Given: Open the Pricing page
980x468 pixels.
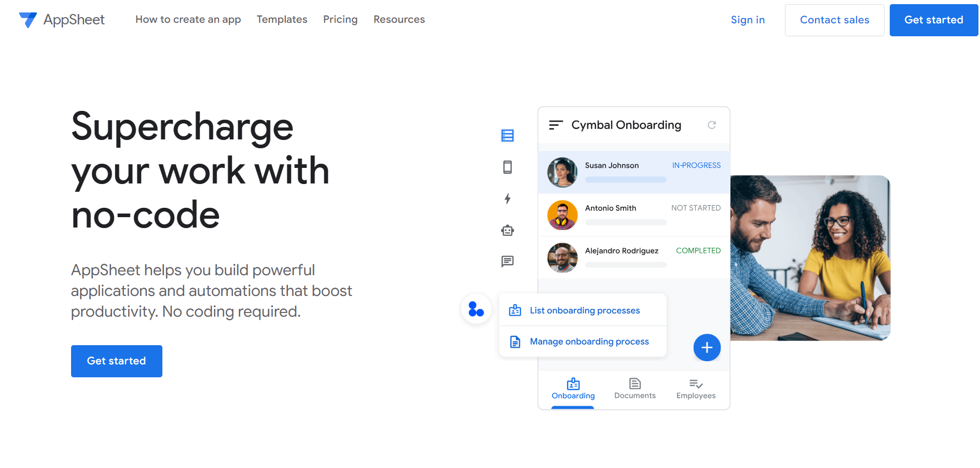Looking at the screenshot, I should point(340,20).
